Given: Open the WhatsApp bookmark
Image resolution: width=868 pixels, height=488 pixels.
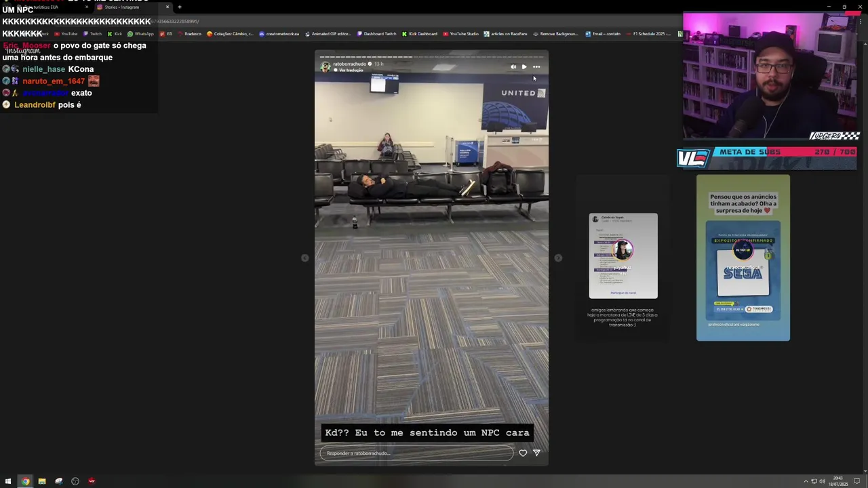Looking at the screenshot, I should coord(140,34).
